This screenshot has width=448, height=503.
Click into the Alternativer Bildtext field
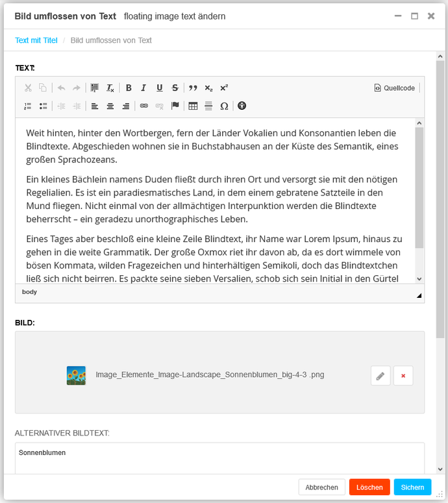220,458
